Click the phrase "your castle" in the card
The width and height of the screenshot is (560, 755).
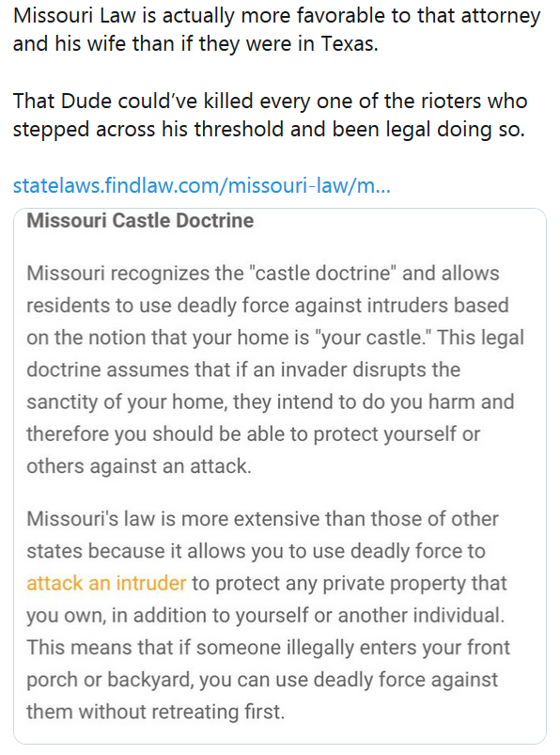pos(370,338)
